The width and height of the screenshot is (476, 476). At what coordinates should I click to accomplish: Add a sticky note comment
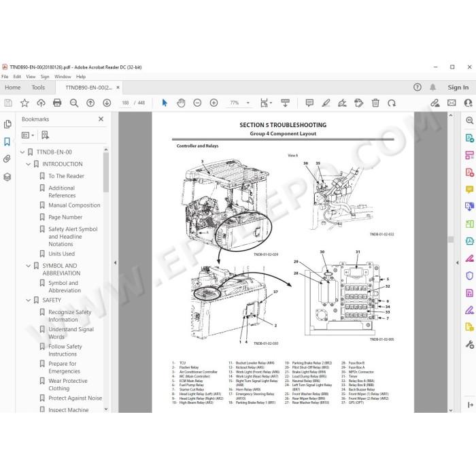coord(309,103)
